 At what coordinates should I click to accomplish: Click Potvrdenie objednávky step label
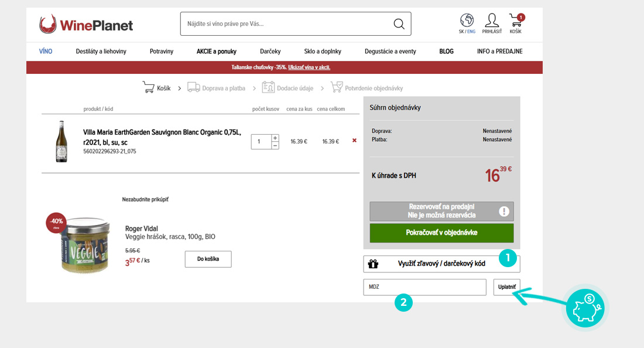tap(374, 88)
